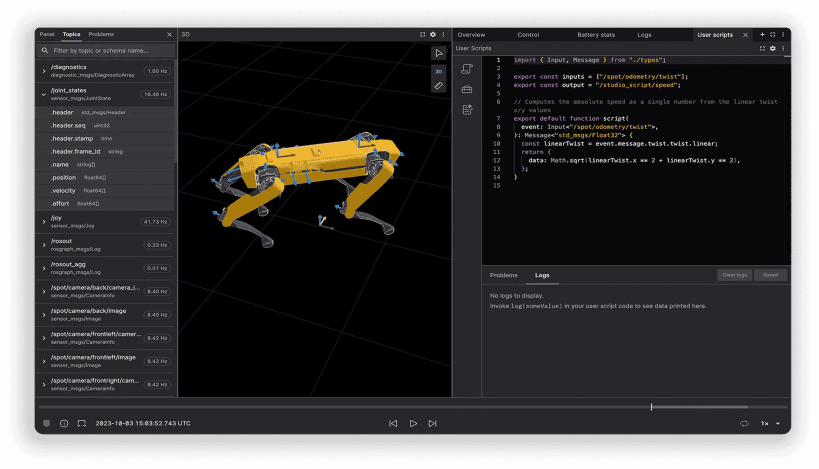Click the Saved button in script editor
The height and width of the screenshot is (469, 819).
(x=771, y=274)
